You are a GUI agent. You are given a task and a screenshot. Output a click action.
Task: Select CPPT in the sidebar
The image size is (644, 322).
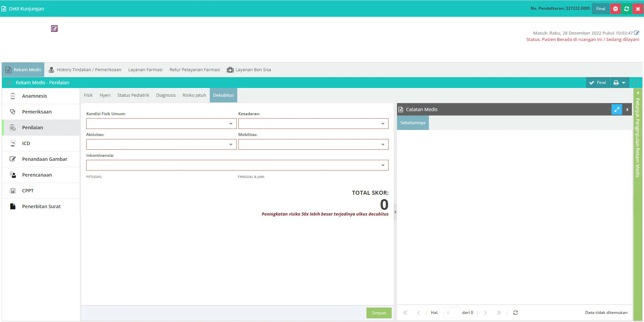pos(41,191)
